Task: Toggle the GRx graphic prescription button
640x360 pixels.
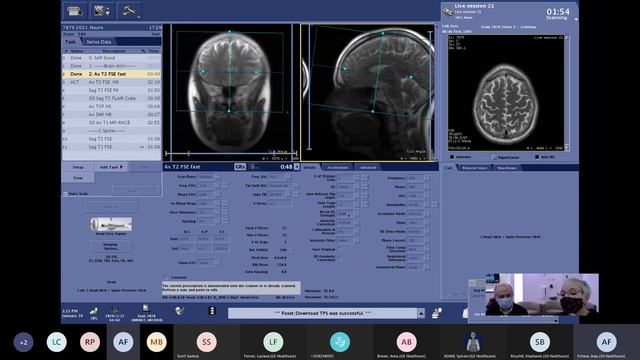Action: click(240, 167)
